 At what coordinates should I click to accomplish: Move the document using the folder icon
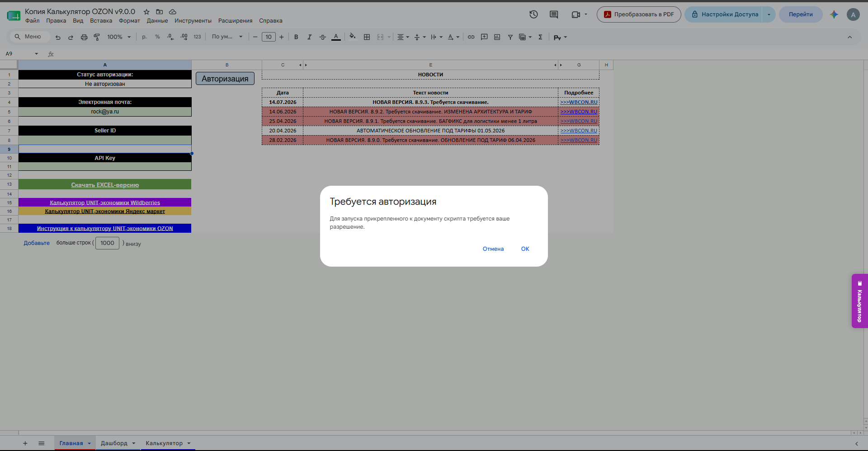point(159,12)
